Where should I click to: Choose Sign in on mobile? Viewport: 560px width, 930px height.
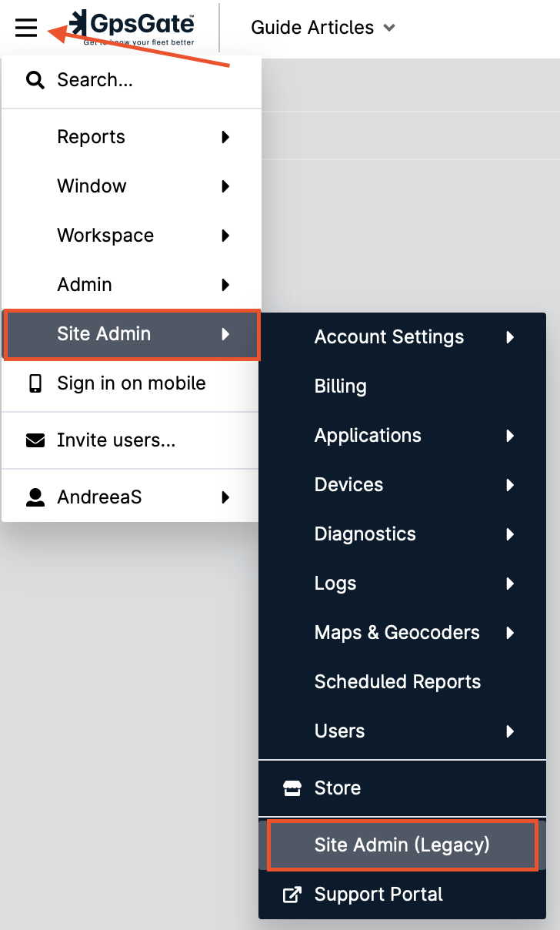pyautogui.click(x=132, y=383)
